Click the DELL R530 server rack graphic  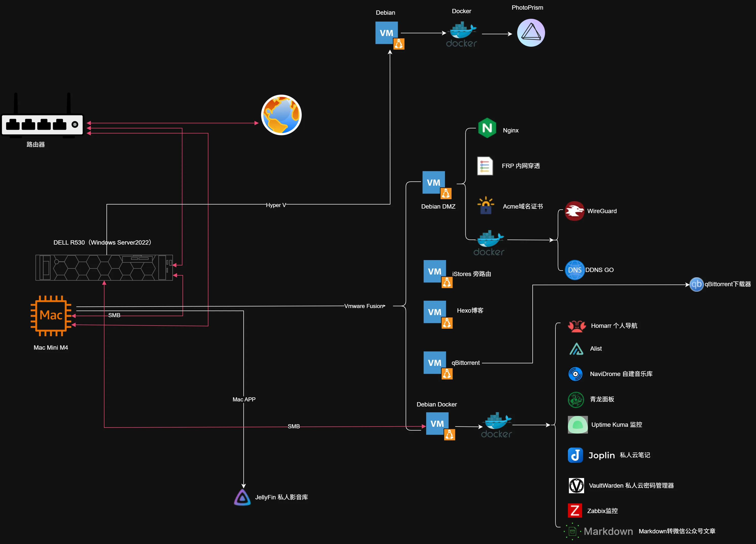pos(104,267)
